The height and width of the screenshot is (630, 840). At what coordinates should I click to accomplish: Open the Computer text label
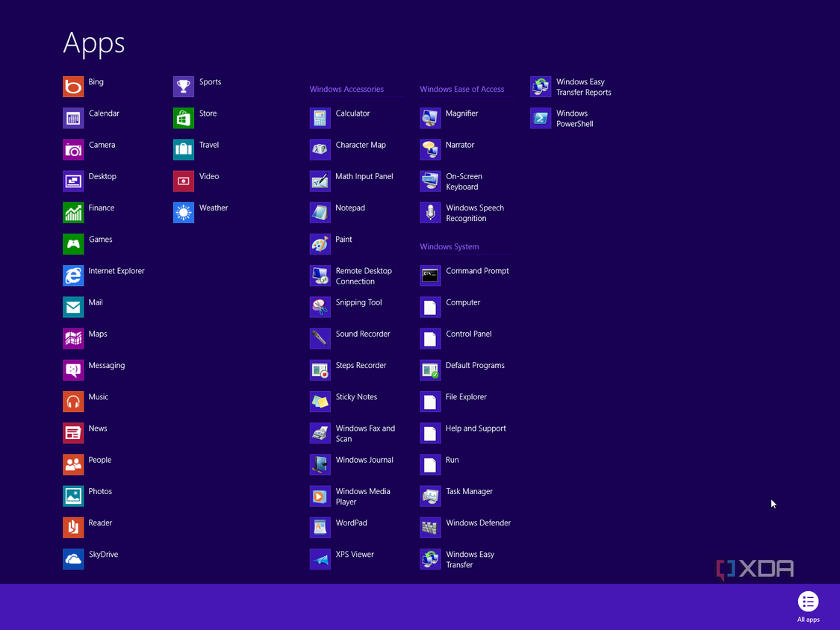[x=463, y=302]
